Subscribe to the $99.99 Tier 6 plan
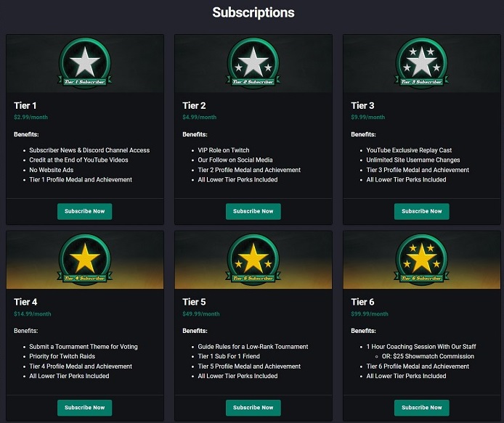Screen dimensions: 504x423 tap(421, 407)
